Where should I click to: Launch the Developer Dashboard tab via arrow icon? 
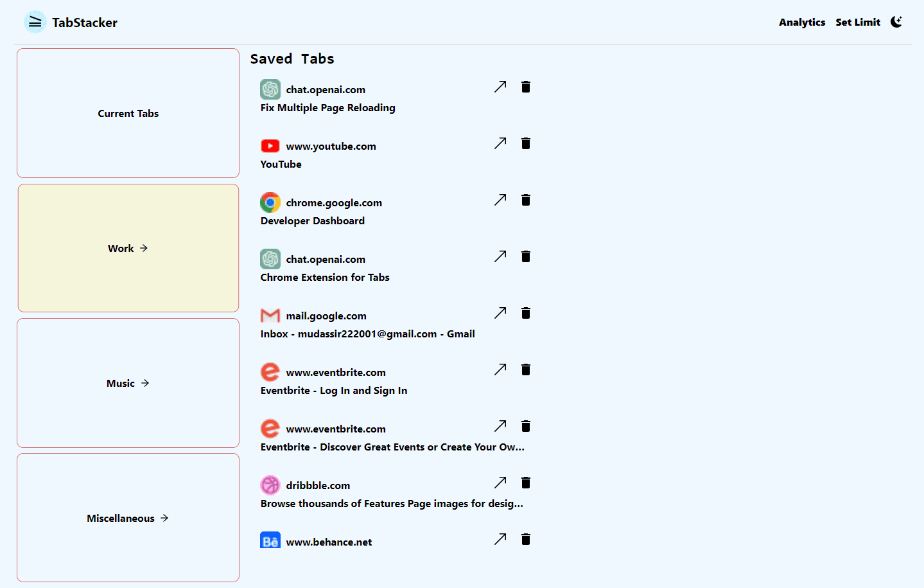[x=500, y=200]
